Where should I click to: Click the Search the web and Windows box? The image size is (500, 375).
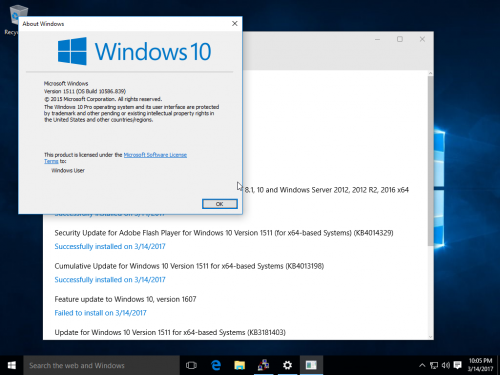coord(102,365)
